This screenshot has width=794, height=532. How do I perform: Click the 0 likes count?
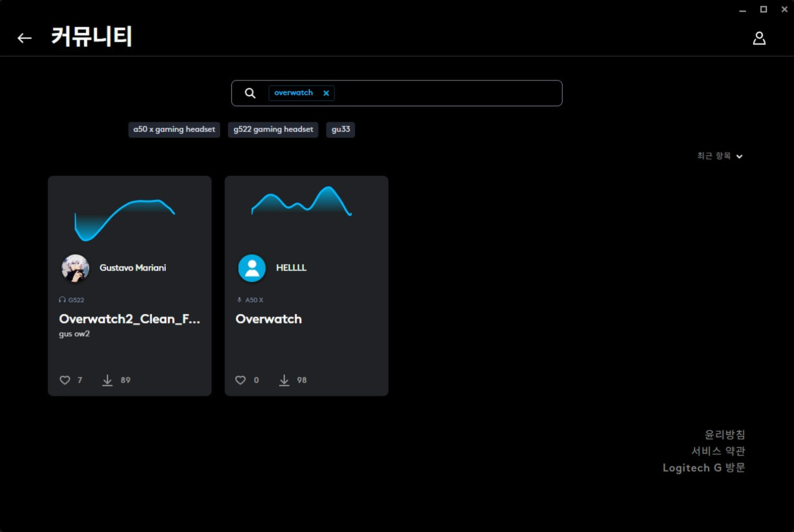[x=257, y=380]
